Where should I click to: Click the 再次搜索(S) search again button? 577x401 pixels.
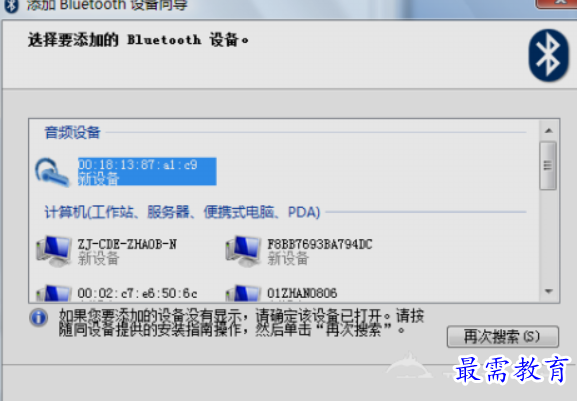(503, 337)
